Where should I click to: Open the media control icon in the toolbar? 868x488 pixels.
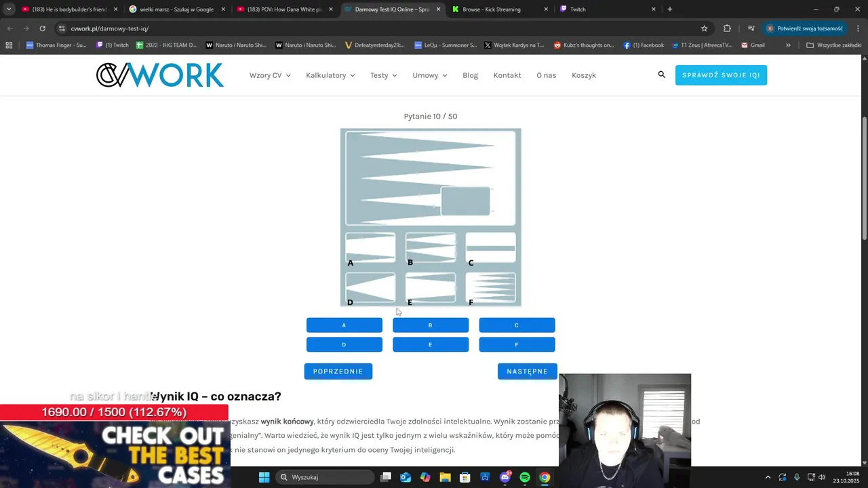(x=751, y=28)
